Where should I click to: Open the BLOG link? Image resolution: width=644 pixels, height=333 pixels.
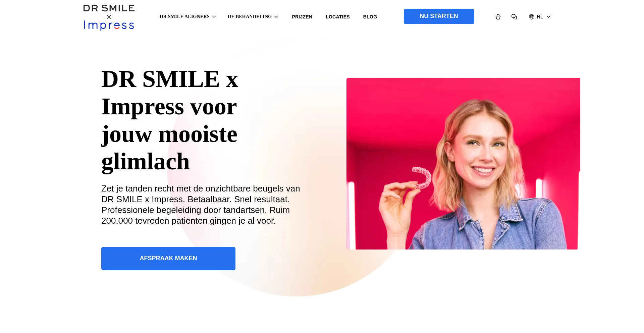click(x=370, y=17)
